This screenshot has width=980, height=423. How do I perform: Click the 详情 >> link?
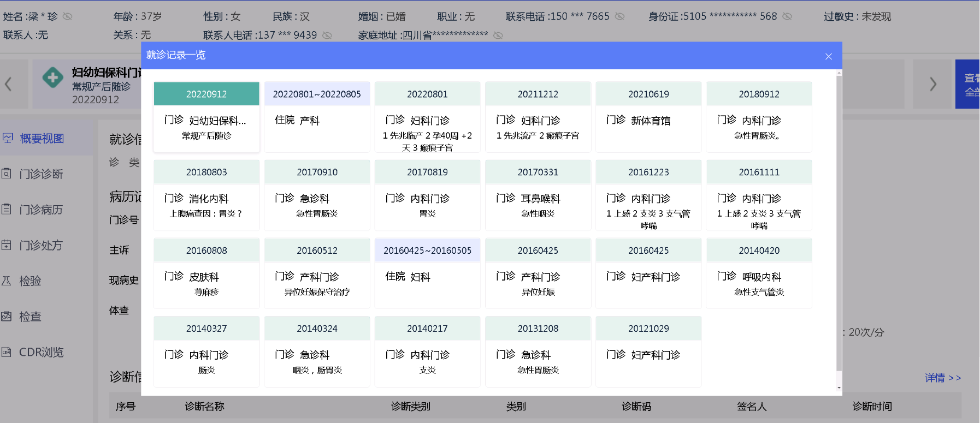[943, 378]
